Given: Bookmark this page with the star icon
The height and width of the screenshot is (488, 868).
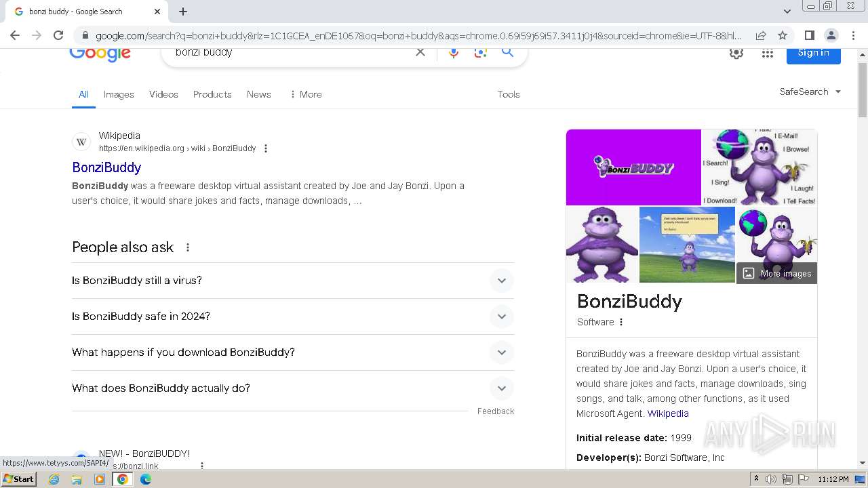Looking at the screenshot, I should pyautogui.click(x=783, y=35).
